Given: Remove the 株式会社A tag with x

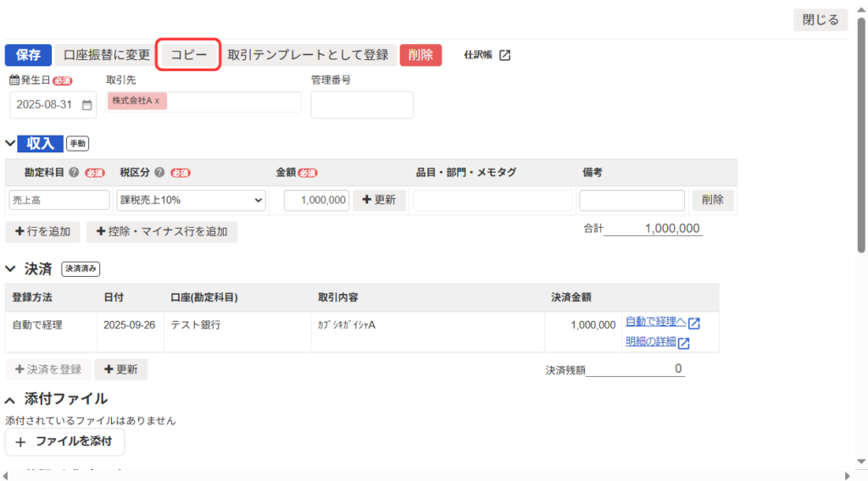Looking at the screenshot, I should pos(157,101).
